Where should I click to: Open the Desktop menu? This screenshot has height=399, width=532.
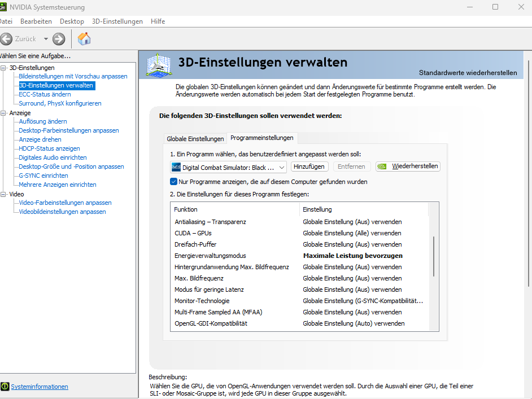point(72,21)
